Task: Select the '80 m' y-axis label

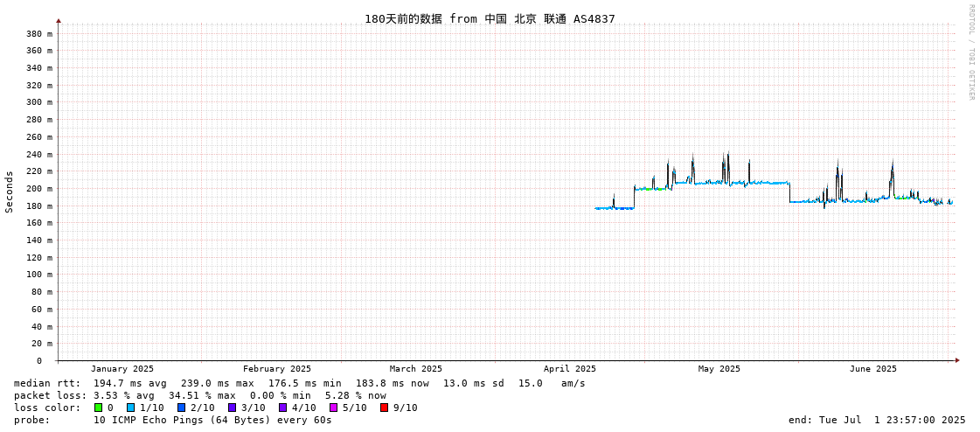Action: click(43, 292)
